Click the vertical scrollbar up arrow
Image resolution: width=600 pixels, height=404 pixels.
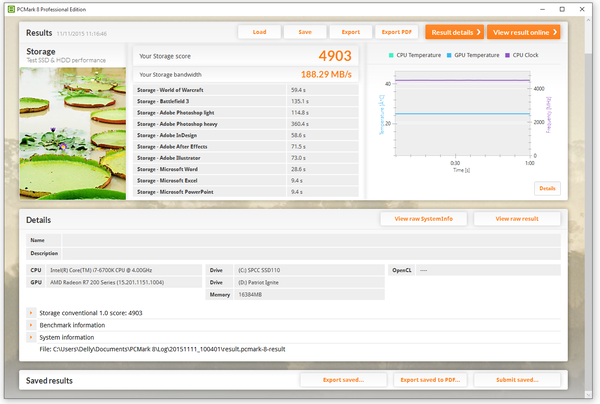click(588, 20)
